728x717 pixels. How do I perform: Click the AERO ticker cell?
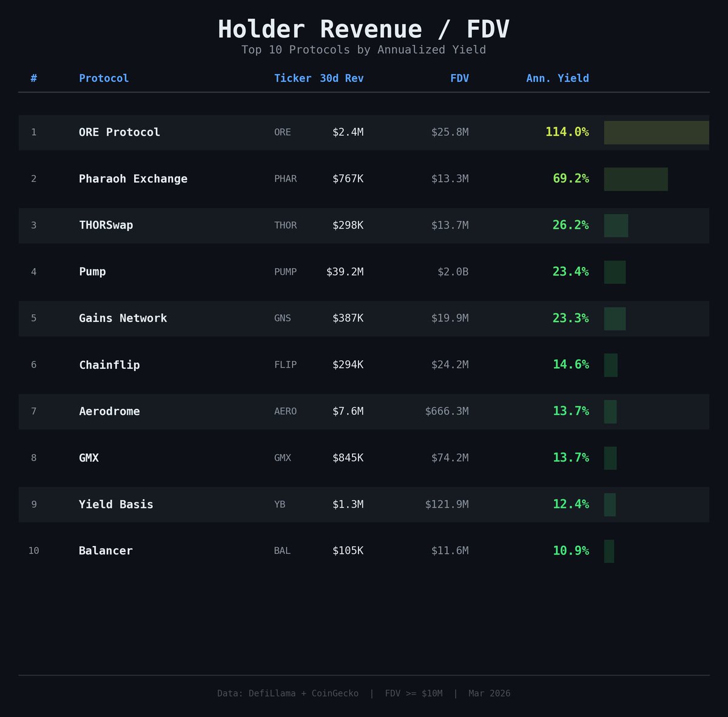pos(285,411)
